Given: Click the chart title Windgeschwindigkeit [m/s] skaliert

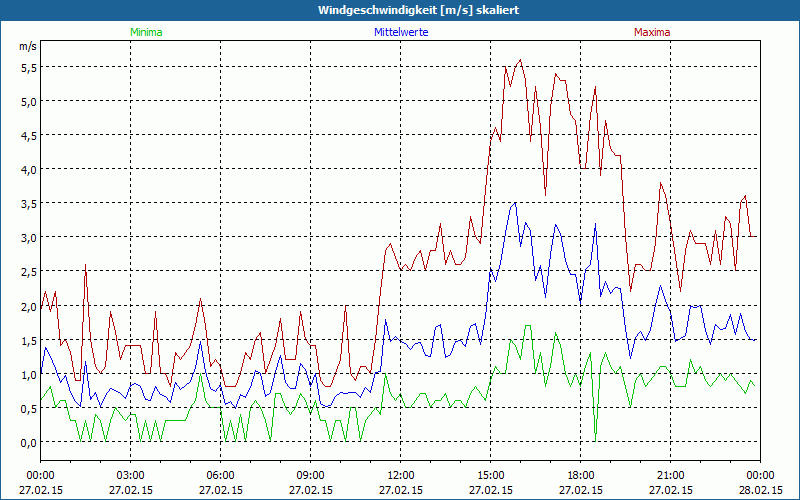Looking at the screenshot, I should click(418, 10).
